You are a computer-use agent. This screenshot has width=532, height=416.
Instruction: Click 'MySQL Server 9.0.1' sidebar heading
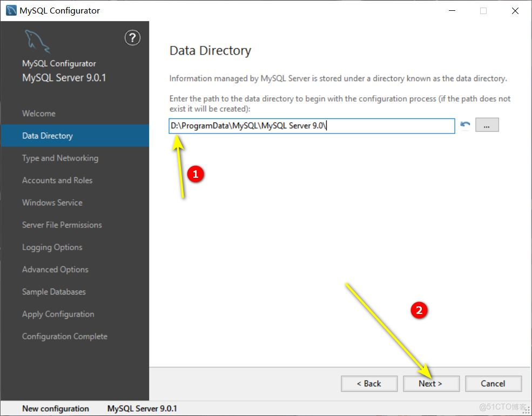(x=64, y=78)
